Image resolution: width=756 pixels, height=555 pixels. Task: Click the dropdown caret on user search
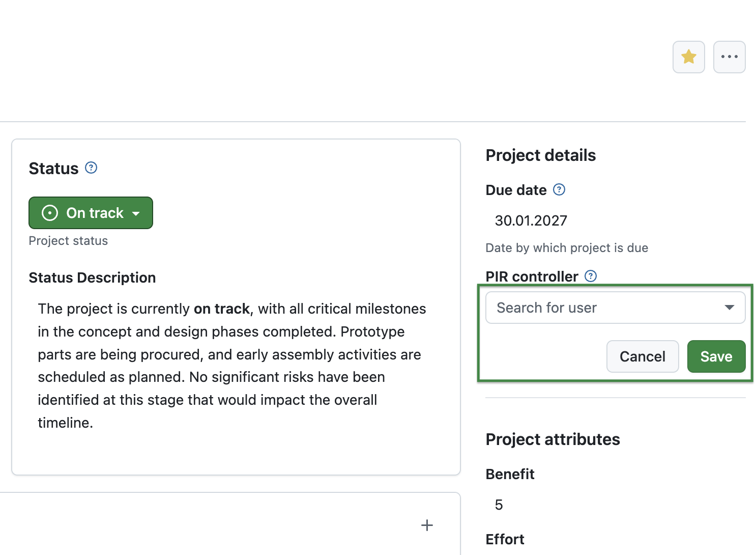[x=730, y=308]
